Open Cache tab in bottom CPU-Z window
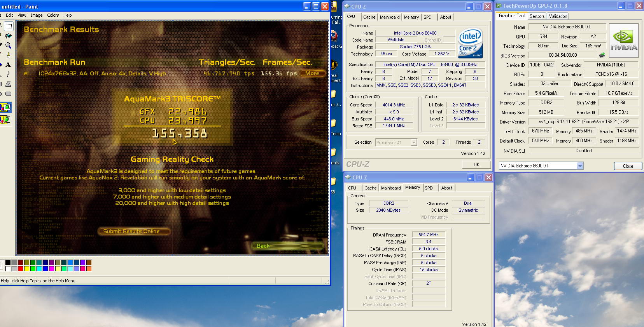Viewport: 644px width, 327px height. coord(370,188)
